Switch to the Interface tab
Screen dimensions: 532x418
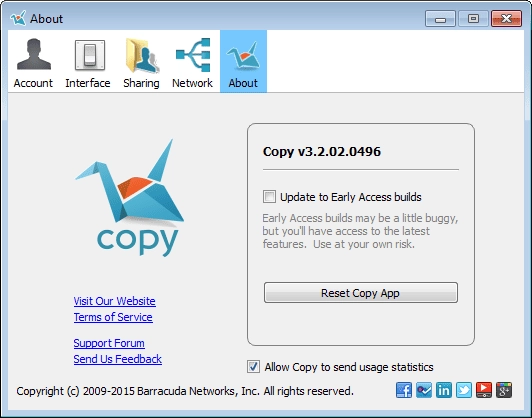(88, 62)
